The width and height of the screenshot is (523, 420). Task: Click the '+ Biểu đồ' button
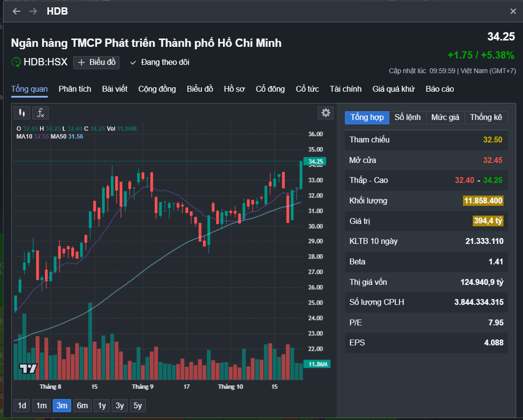click(x=96, y=62)
